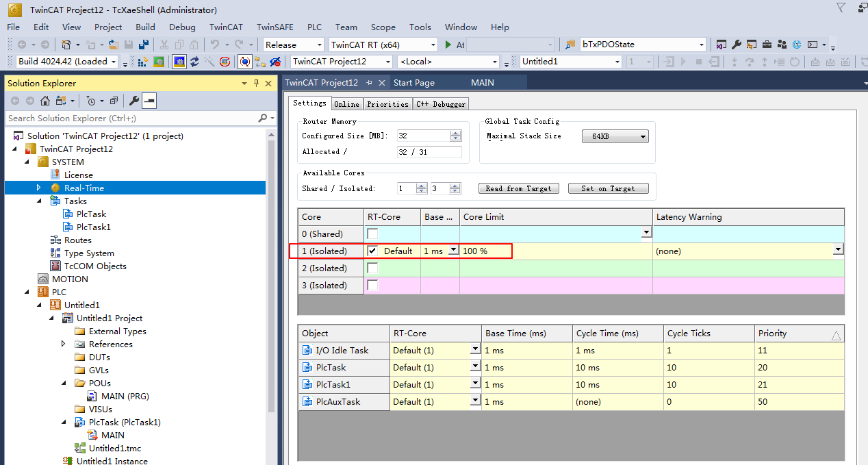Click the Solution Explorer Home icon
Image resolution: width=868 pixels, height=465 pixels.
[45, 101]
